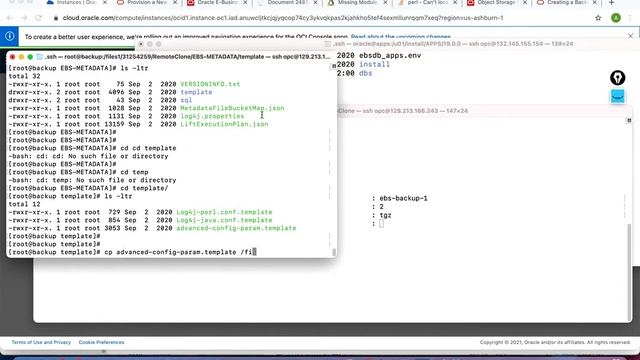Image resolution: width=640 pixels, height=360 pixels.
Task: Open Read about the upcoming changes link
Action: click(x=400, y=37)
